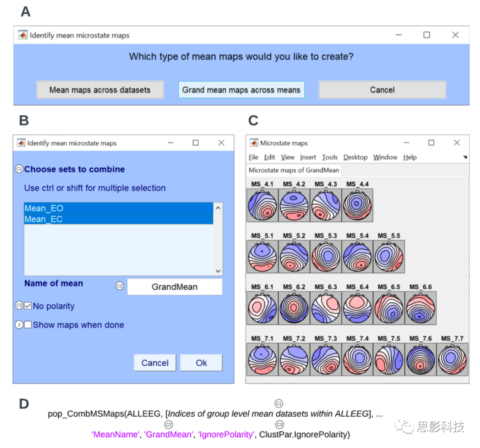Click the scrollbar down arrow in set list
Image resolution: width=480 pixels, height=448 pixels.
point(218,271)
